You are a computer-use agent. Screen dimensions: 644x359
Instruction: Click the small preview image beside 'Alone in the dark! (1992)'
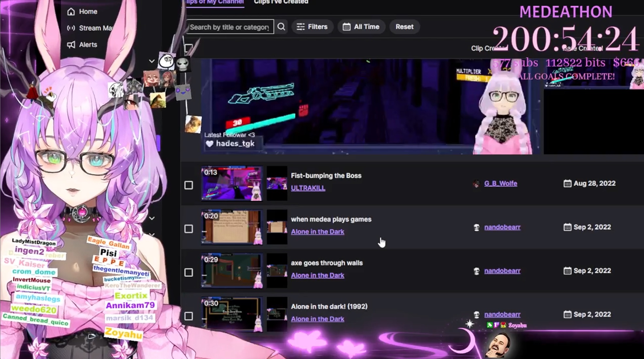277,314
